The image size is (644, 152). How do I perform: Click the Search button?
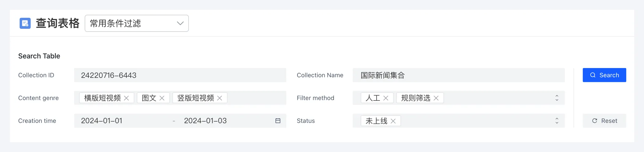point(604,75)
